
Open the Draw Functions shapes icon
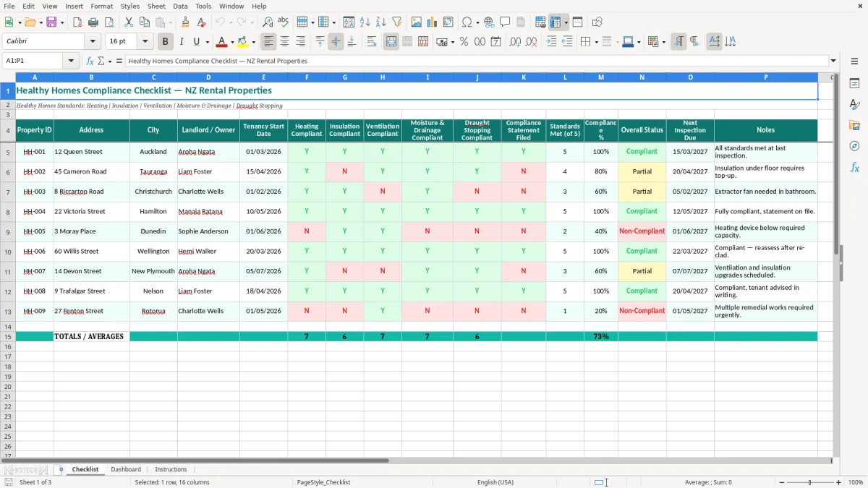(x=597, y=22)
